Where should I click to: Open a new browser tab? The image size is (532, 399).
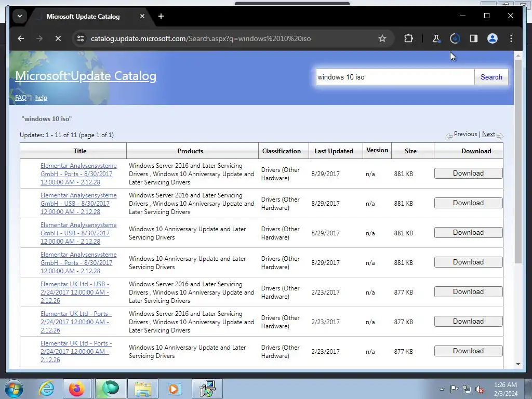161,16
